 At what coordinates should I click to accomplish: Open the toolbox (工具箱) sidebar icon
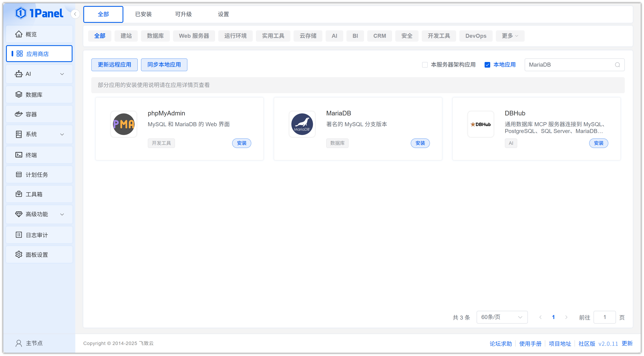click(x=19, y=194)
